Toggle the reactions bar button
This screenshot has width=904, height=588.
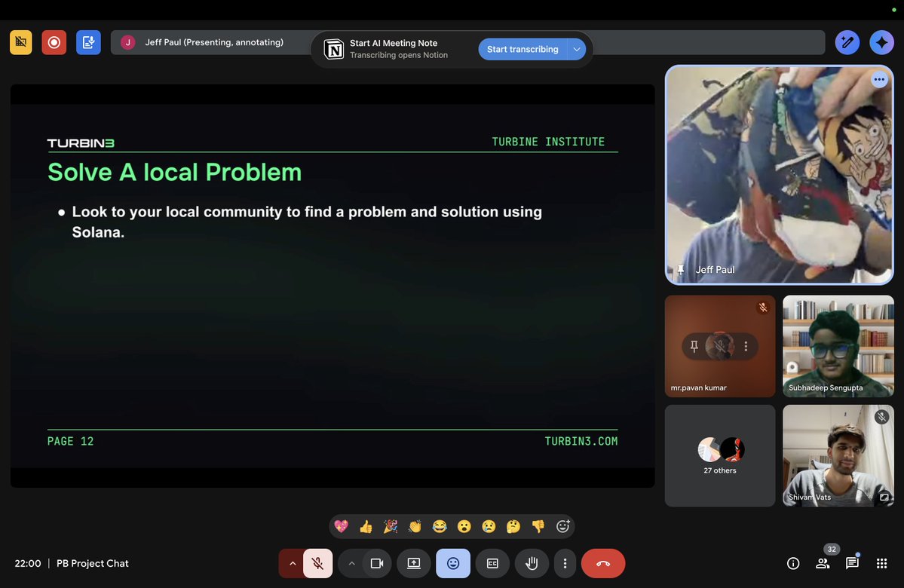click(x=453, y=563)
